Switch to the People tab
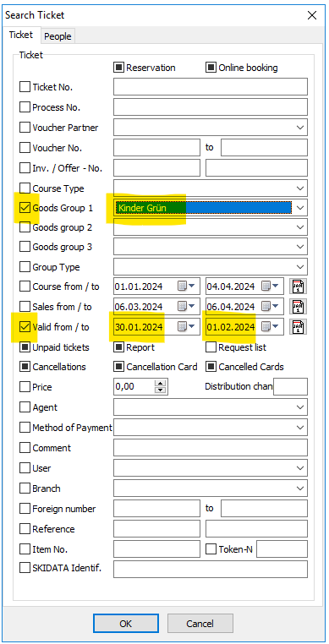The width and height of the screenshot is (329, 644). tap(58, 36)
